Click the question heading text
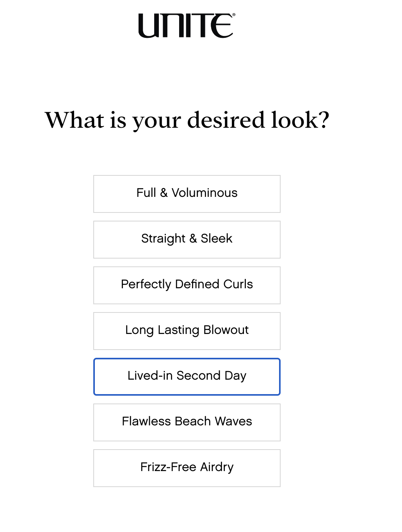The width and height of the screenshot is (402, 532). tap(187, 120)
